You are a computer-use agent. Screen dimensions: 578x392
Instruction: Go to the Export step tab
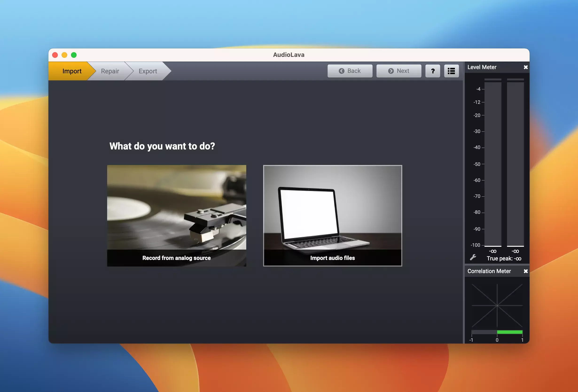(x=148, y=71)
